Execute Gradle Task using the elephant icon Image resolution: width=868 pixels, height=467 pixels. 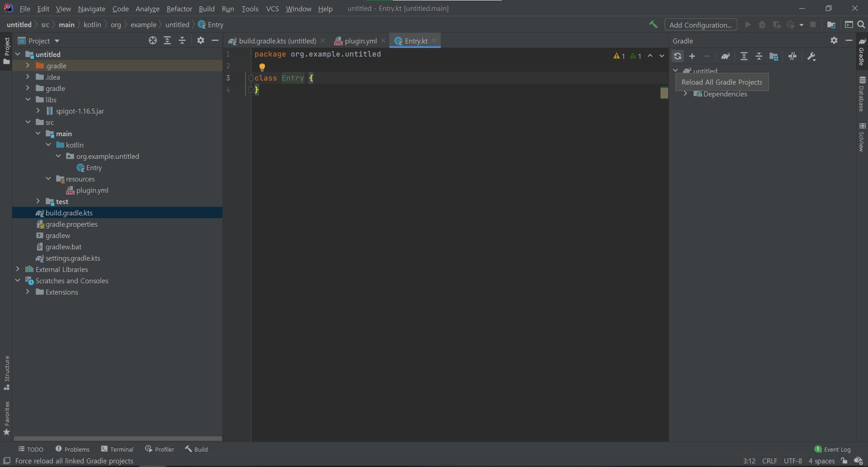tap(726, 56)
